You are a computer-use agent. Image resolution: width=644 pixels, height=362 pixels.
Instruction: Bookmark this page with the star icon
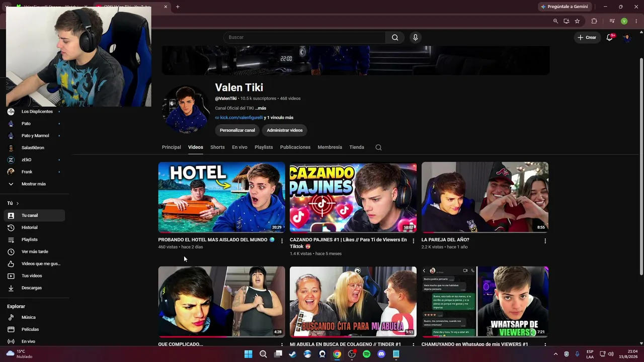[x=577, y=21]
